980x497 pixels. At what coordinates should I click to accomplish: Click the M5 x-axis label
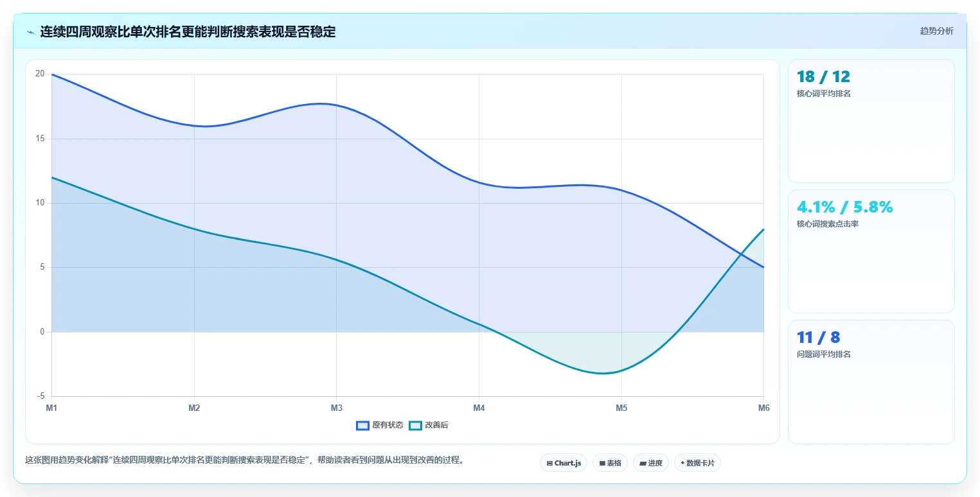coord(621,408)
